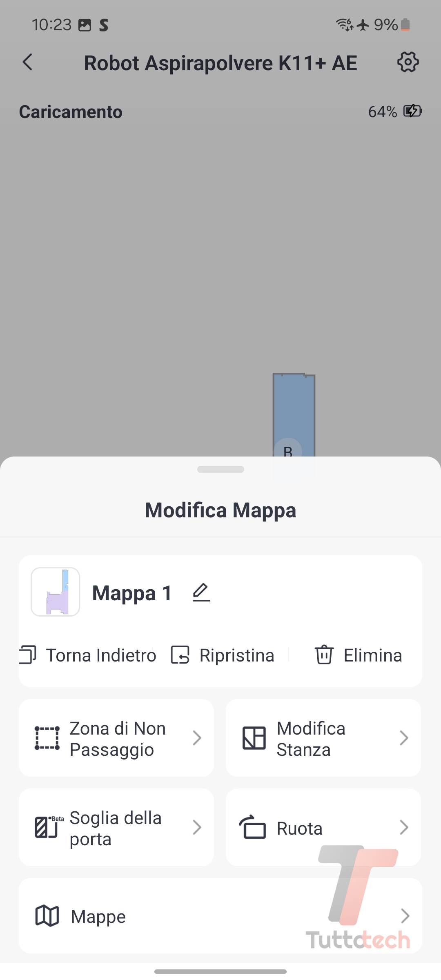441x980 pixels.
Task: Open Soglia della porta option
Action: pyautogui.click(x=116, y=827)
